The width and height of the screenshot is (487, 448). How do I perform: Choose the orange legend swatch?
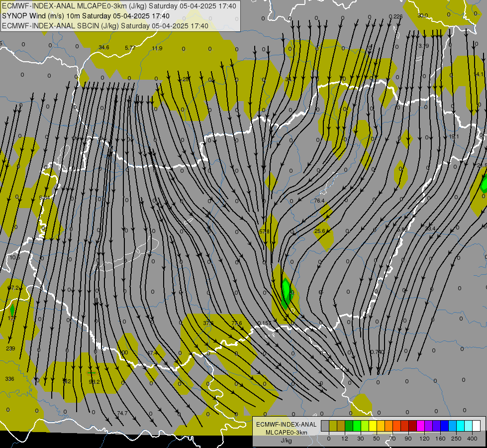(389, 426)
